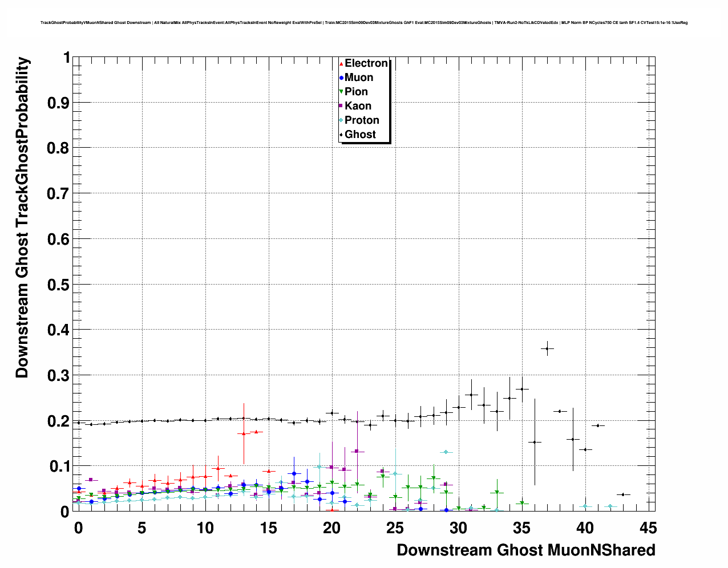Click the green Pion triangle legend marker
This screenshot has width=728, height=568.
341,92
